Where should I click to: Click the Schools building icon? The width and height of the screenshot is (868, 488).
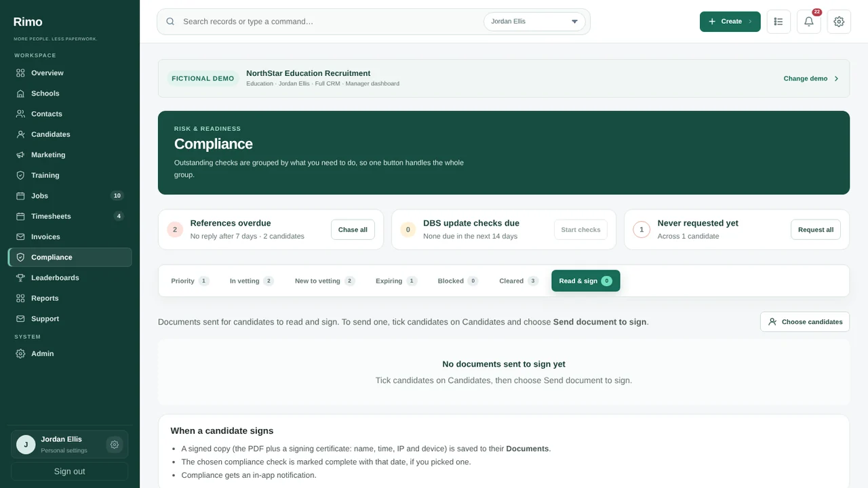click(20, 94)
